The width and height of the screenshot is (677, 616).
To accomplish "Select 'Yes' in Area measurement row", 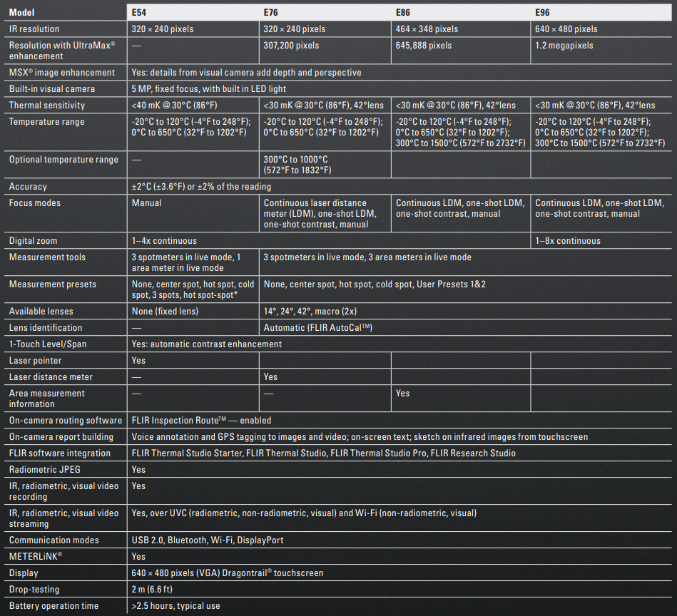I will 402,394.
